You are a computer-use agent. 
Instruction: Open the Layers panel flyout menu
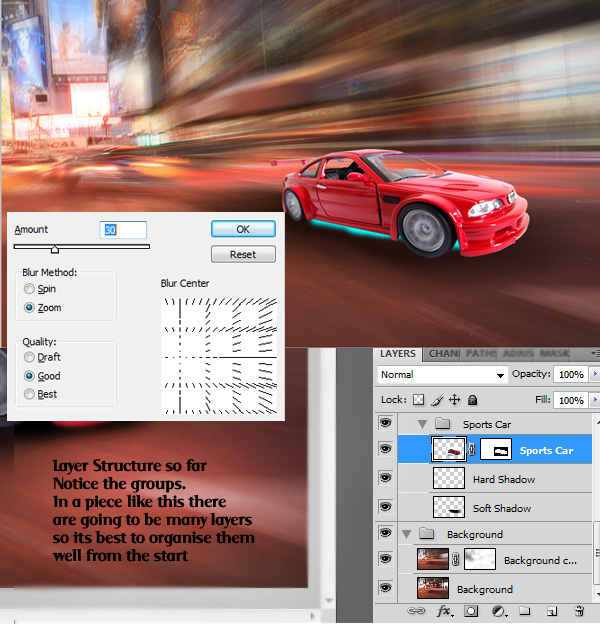click(x=594, y=353)
